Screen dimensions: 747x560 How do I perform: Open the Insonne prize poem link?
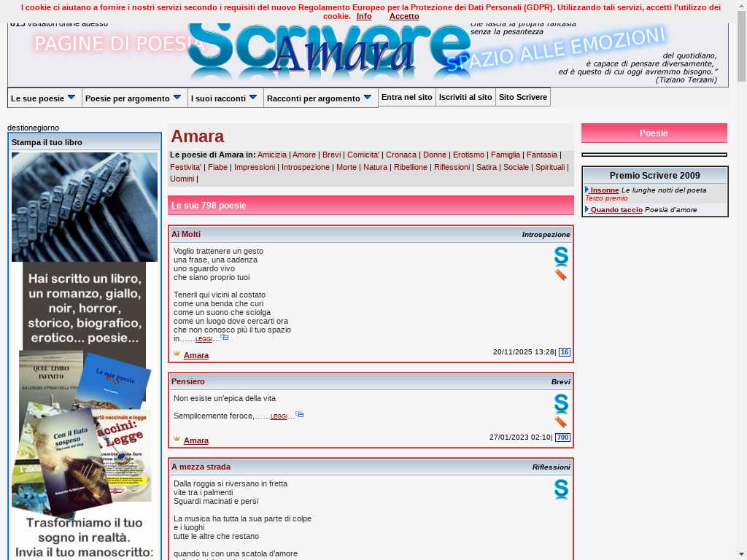tap(604, 190)
